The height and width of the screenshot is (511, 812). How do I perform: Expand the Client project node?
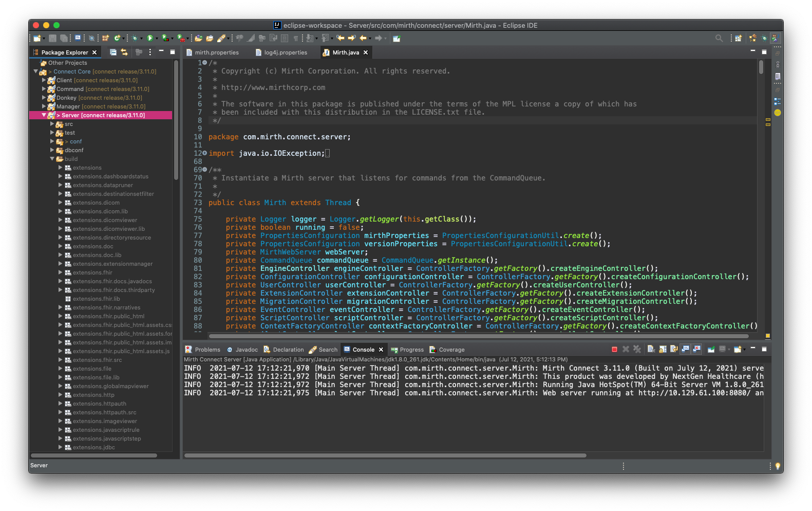(44, 80)
